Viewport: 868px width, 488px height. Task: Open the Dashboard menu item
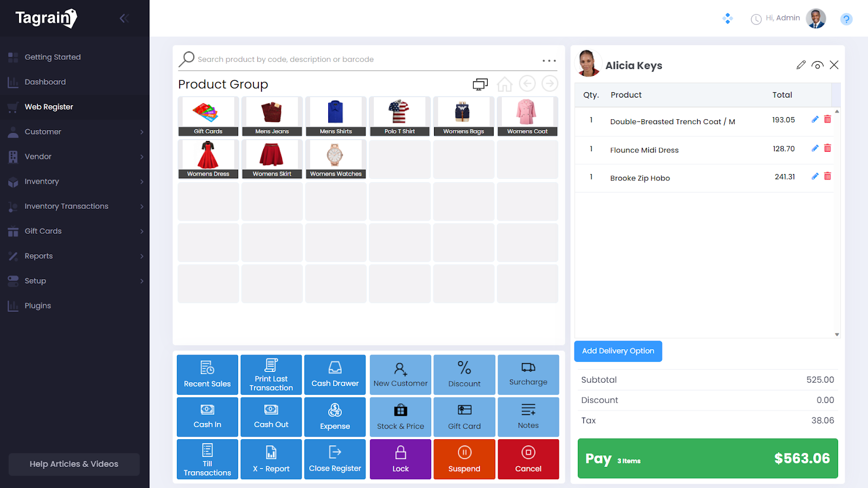pyautogui.click(x=45, y=82)
